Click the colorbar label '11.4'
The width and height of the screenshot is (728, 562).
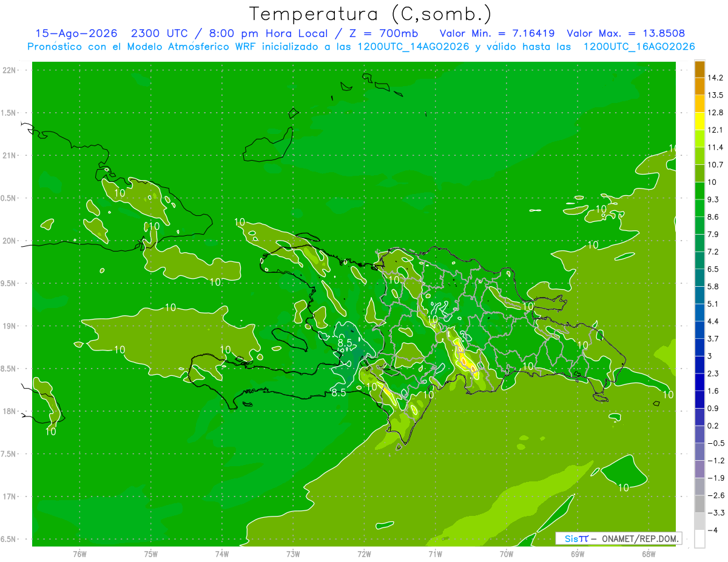coord(715,147)
